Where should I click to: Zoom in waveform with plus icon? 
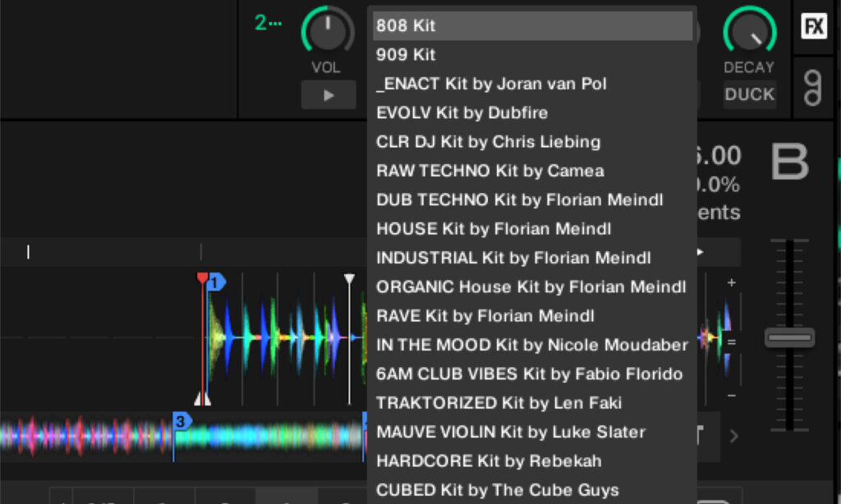[731, 283]
